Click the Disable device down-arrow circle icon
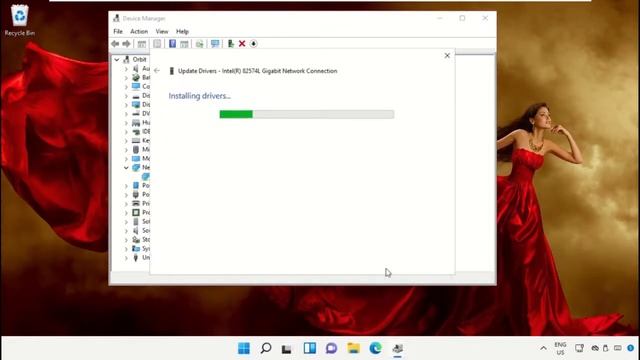This screenshot has height=360, width=640. coord(253,44)
